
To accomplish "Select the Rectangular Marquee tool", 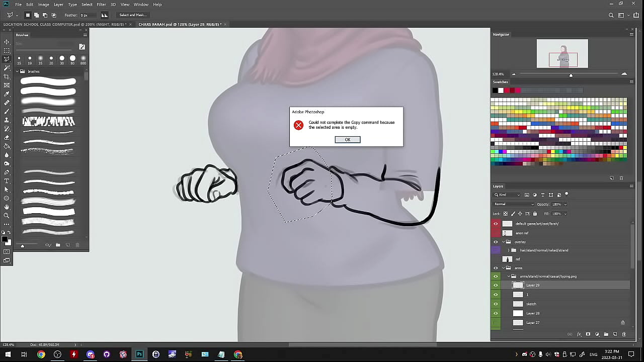I will [7, 50].
